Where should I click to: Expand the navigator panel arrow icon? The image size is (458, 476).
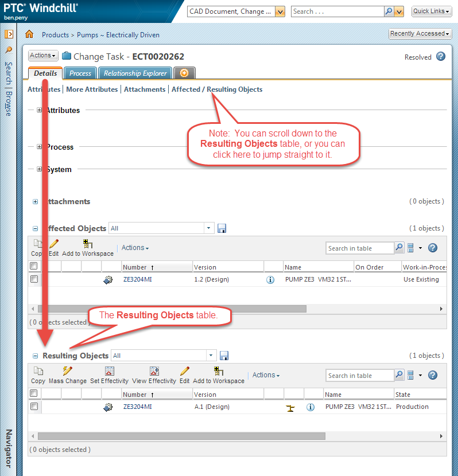pyautogui.click(x=9, y=34)
